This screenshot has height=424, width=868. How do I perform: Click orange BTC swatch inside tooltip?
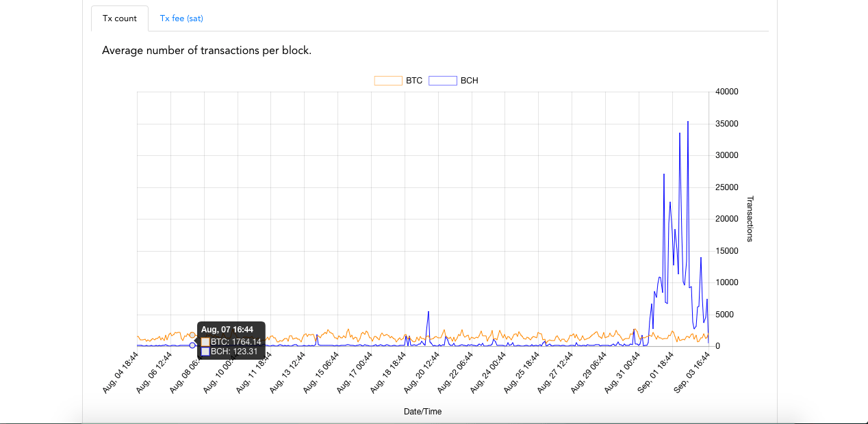(x=205, y=342)
